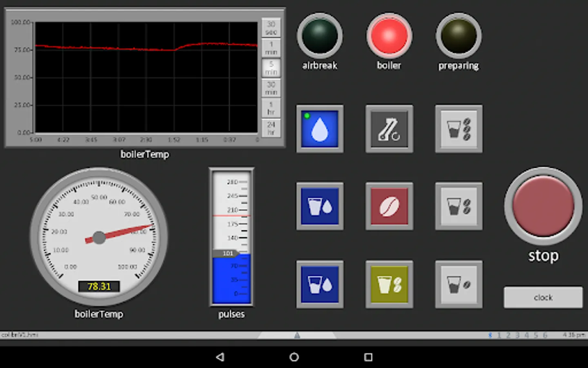Click the boiler label

tap(389, 65)
